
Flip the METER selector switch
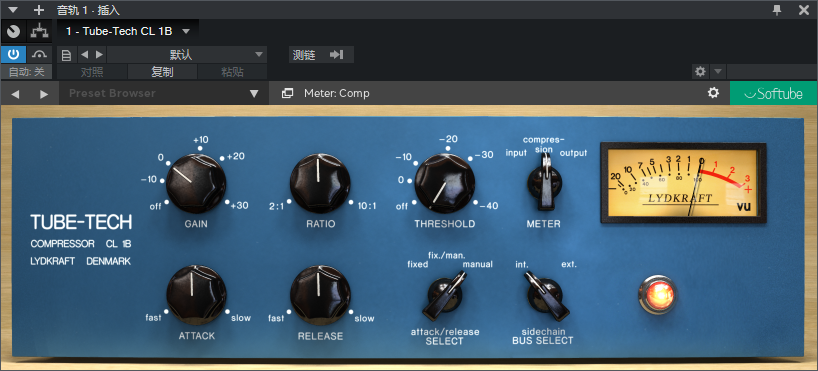pos(545,183)
